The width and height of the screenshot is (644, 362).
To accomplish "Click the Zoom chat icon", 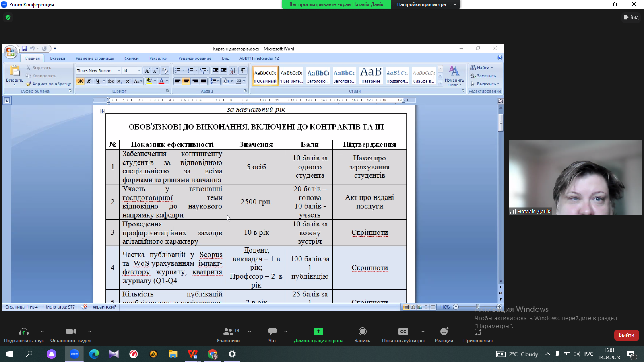I will tap(272, 331).
